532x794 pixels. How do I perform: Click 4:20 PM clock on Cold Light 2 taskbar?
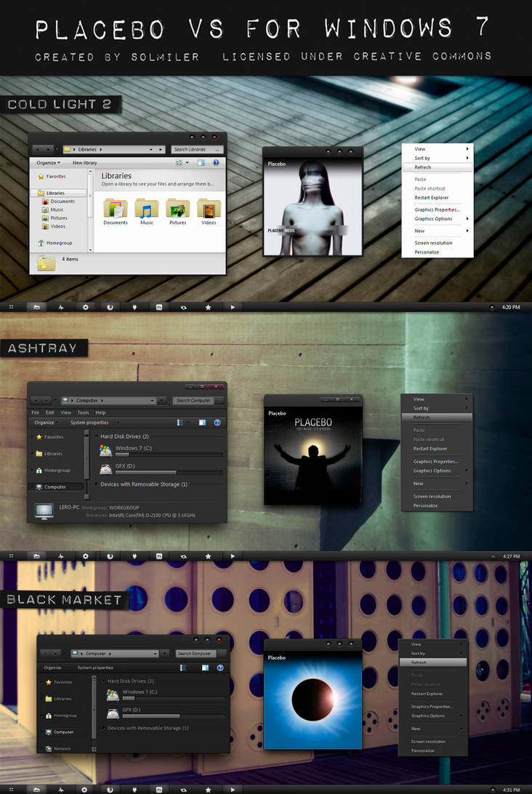pyautogui.click(x=511, y=308)
